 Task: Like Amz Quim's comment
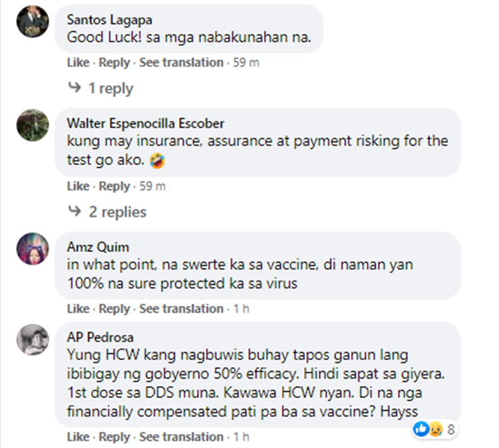click(x=78, y=308)
